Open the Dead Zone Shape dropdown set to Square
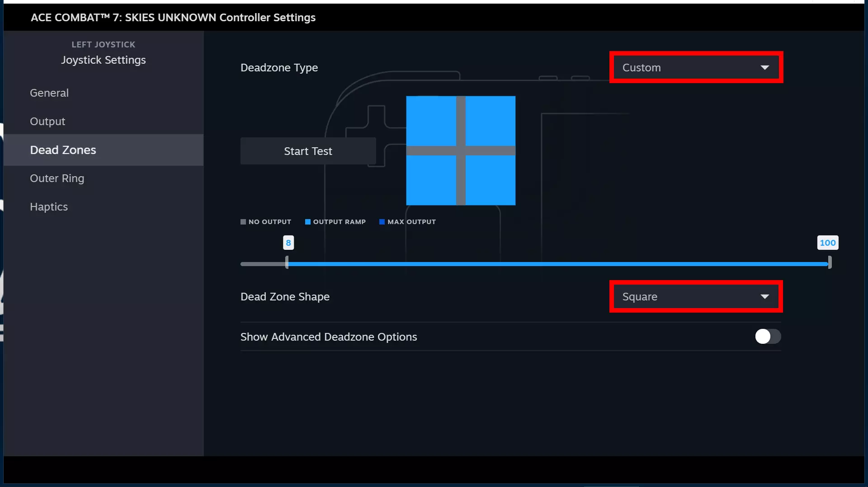This screenshot has height=487, width=868. pos(696,297)
